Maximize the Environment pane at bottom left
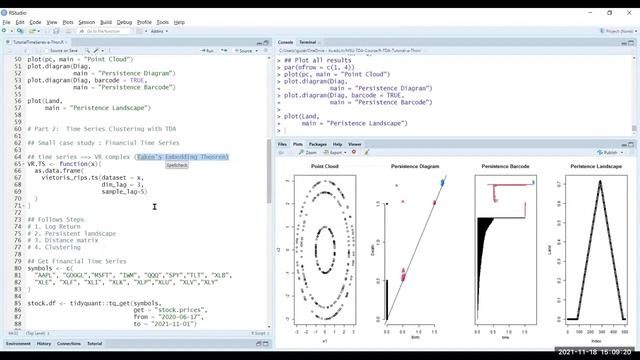The width and height of the screenshot is (640, 360). pyautogui.click(x=266, y=344)
